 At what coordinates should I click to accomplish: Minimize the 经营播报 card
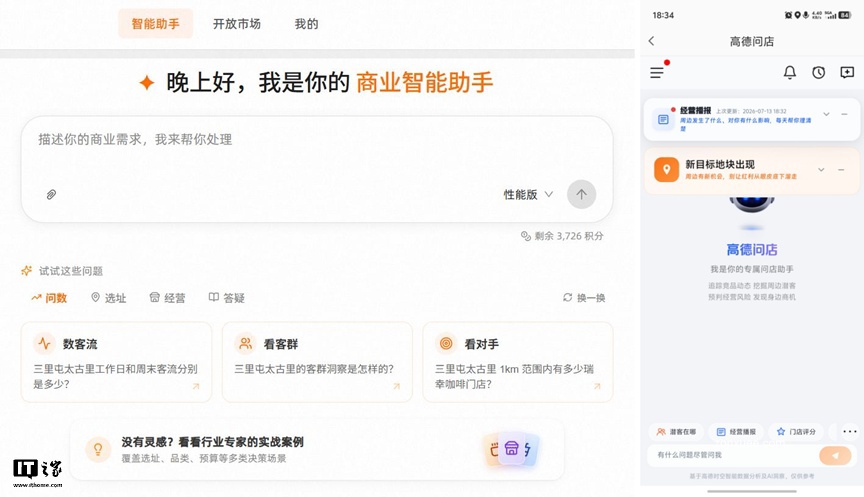844,114
